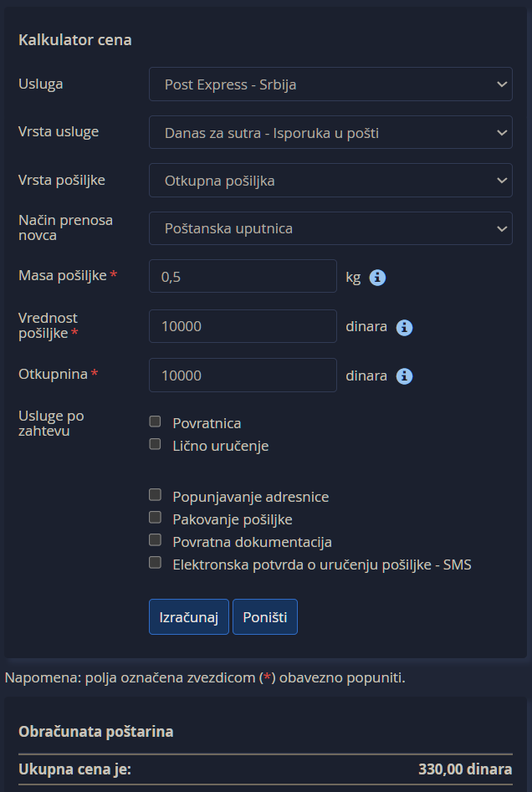Toggle Elektronska potvrda SMS checkbox
532x792 pixels.
click(x=155, y=563)
